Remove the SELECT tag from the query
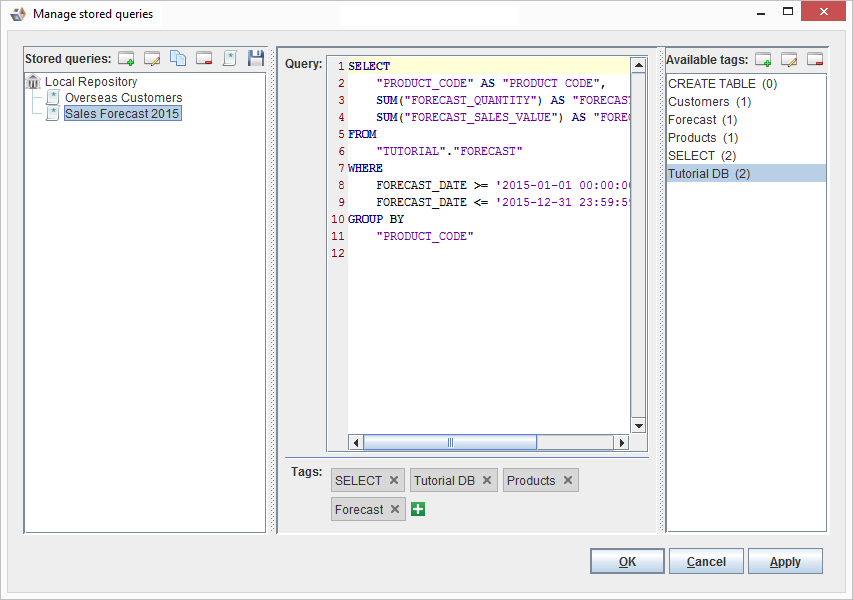 click(394, 480)
